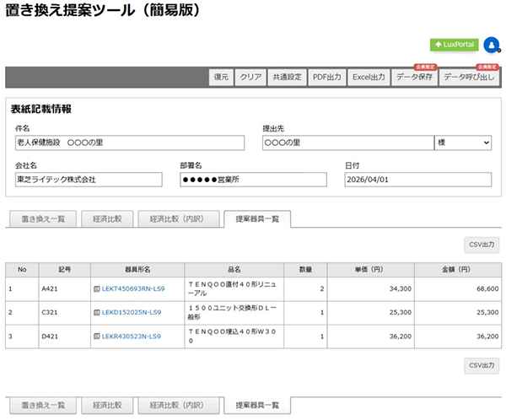Click the document icon beside LEKD152025N-LS9
This screenshot has height=420, width=506.
click(97, 313)
